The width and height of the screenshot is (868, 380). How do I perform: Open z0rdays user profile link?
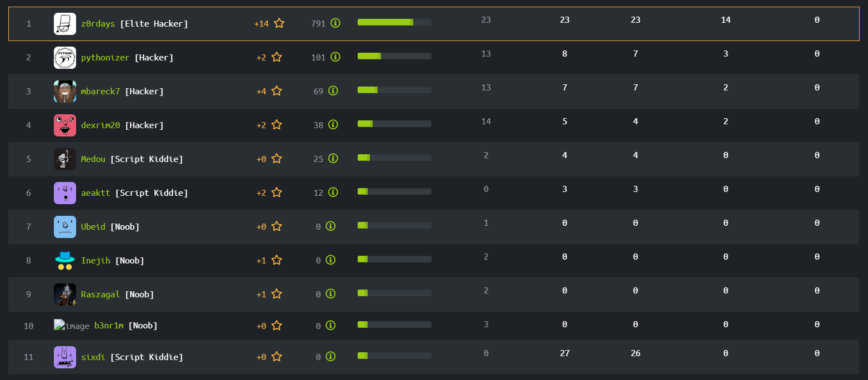[x=98, y=24]
